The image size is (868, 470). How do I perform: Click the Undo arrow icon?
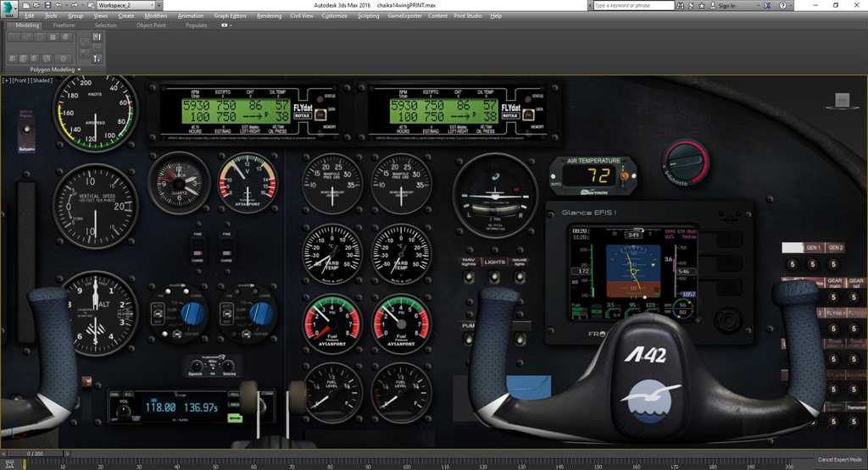pyautogui.click(x=58, y=5)
